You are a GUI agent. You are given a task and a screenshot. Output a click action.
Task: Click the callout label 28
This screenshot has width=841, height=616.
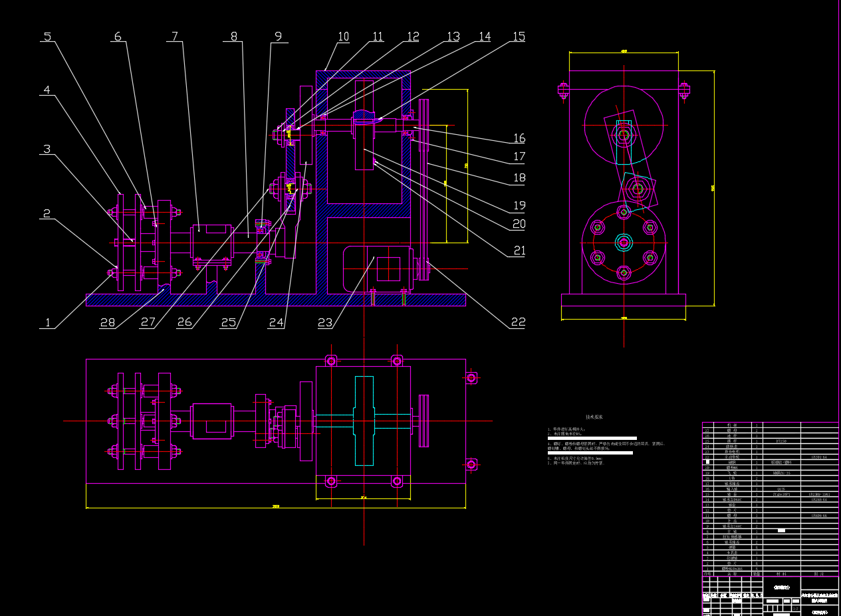(x=108, y=322)
